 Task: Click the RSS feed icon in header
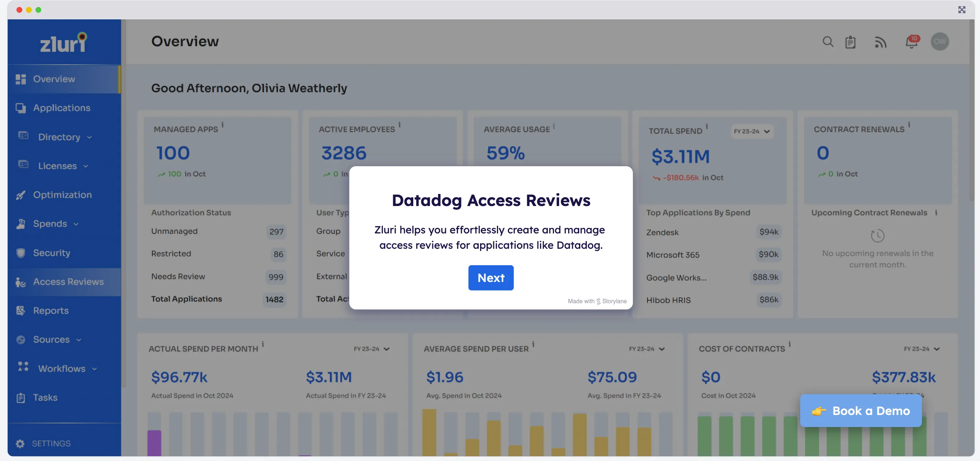(880, 42)
